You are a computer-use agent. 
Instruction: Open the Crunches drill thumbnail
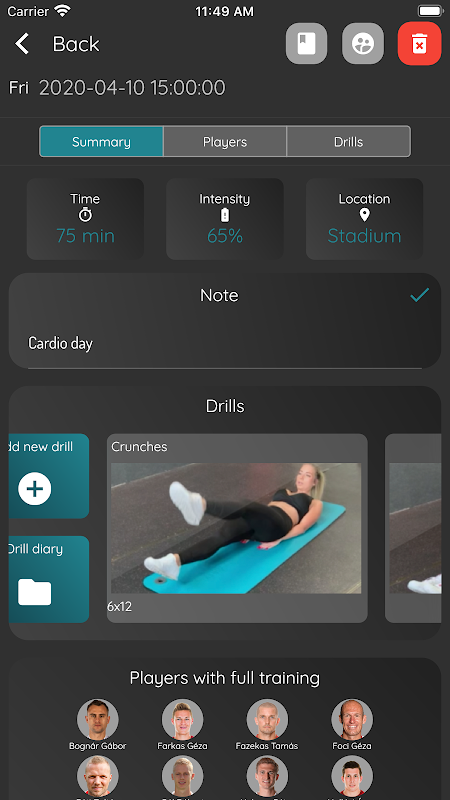236,528
